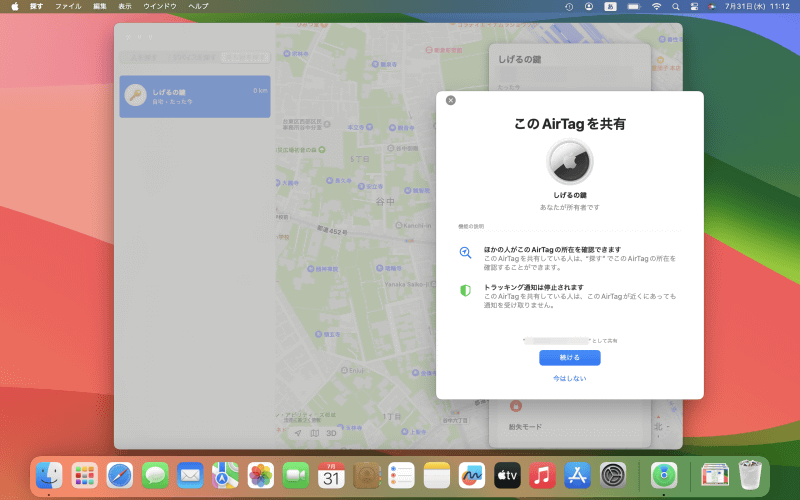Open the 探す app menu
Screen dimensions: 800x500
click(x=36, y=7)
